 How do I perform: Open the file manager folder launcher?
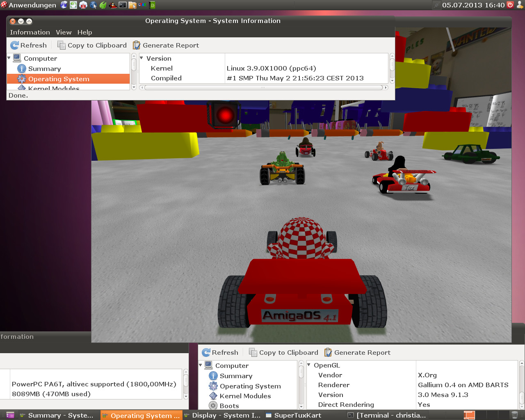pos(132,5)
